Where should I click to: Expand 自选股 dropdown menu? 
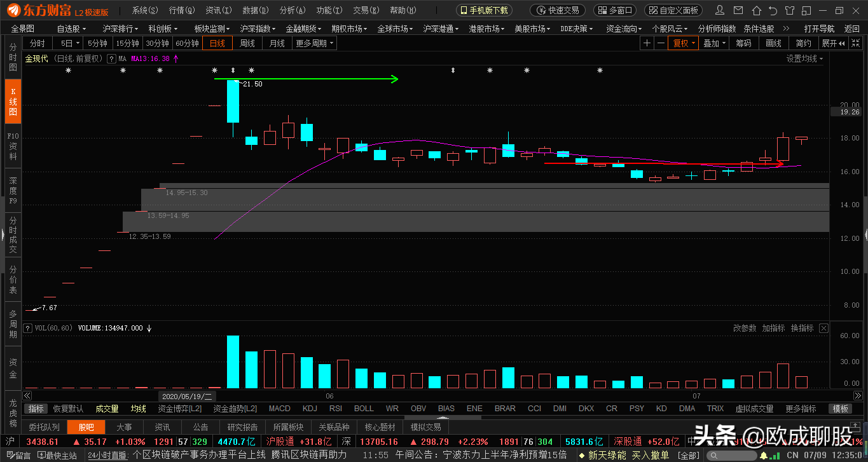(x=71, y=29)
